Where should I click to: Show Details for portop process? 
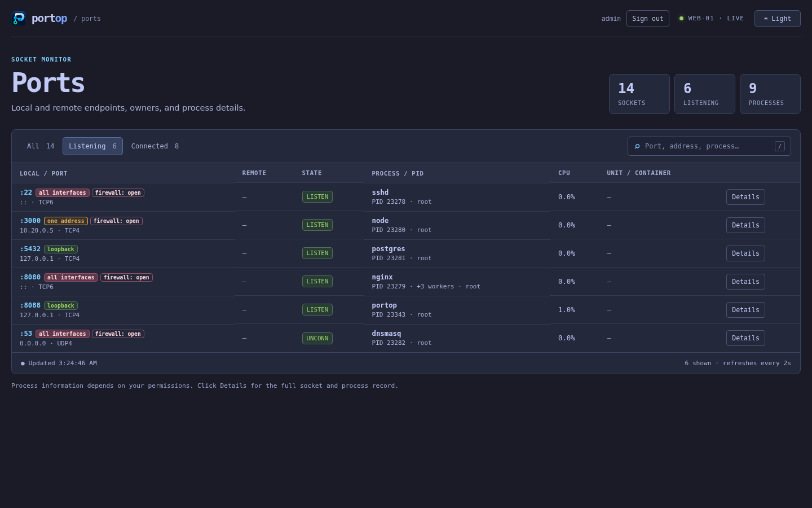coord(745,310)
